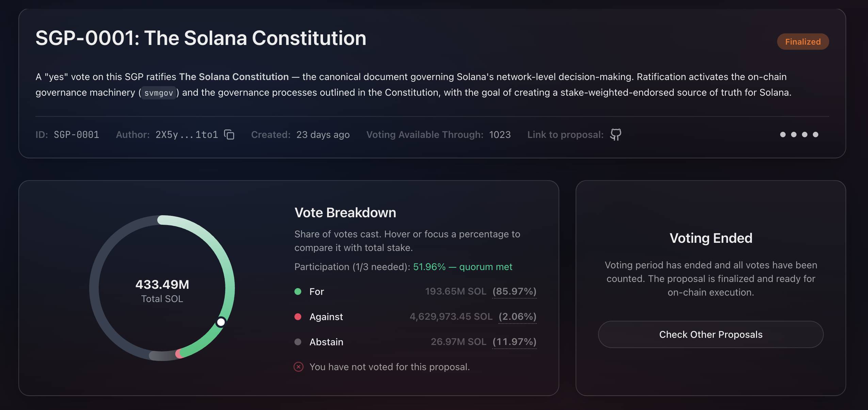868x410 pixels.
Task: Click the SGP-0001 proposal ID value
Action: (76, 135)
